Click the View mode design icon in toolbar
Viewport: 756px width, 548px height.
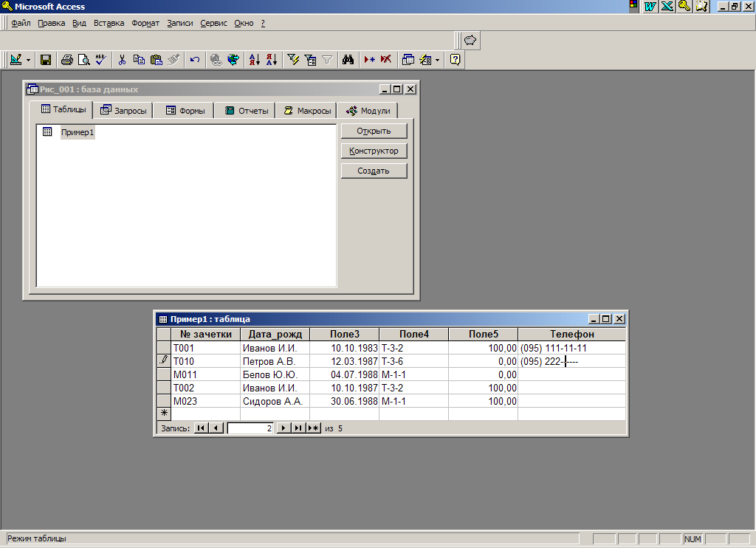pos(16,60)
